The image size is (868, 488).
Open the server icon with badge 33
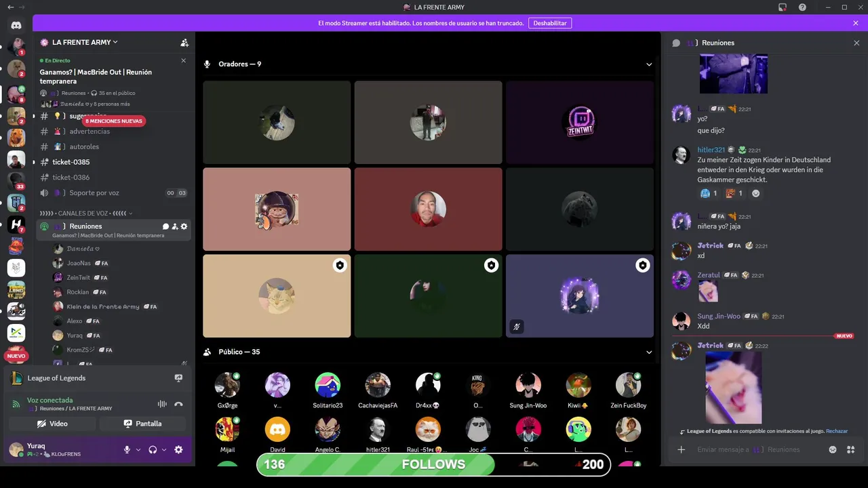click(x=16, y=181)
